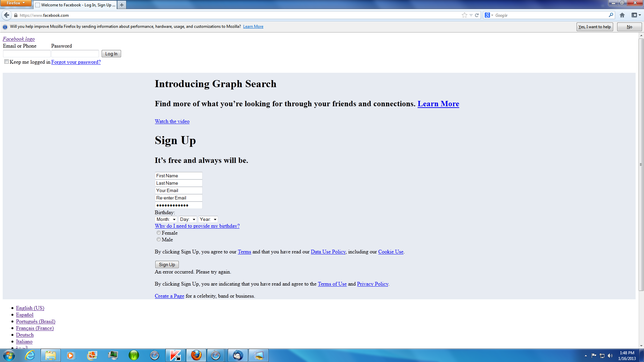
Task: Open the Paint-like brush app in taskbar
Action: [x=259, y=355]
